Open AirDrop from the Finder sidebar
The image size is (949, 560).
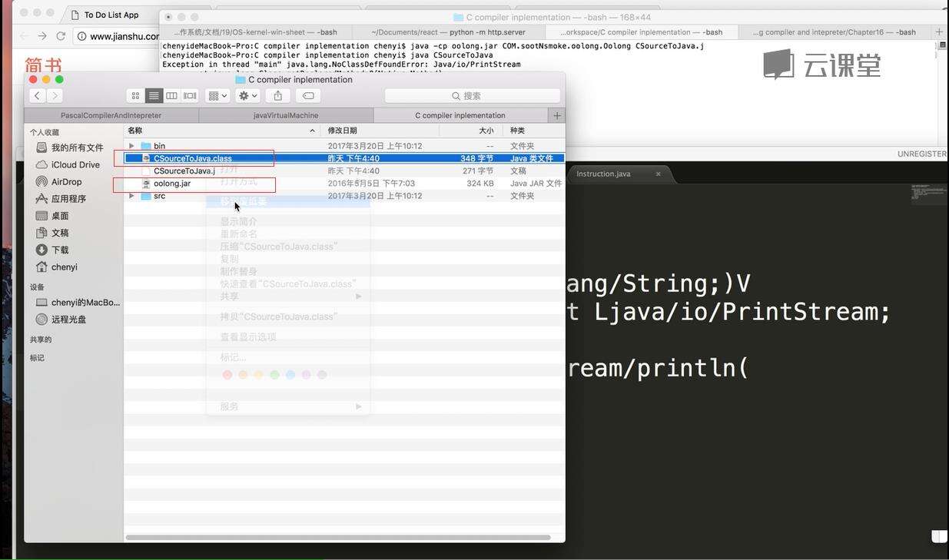coord(66,182)
